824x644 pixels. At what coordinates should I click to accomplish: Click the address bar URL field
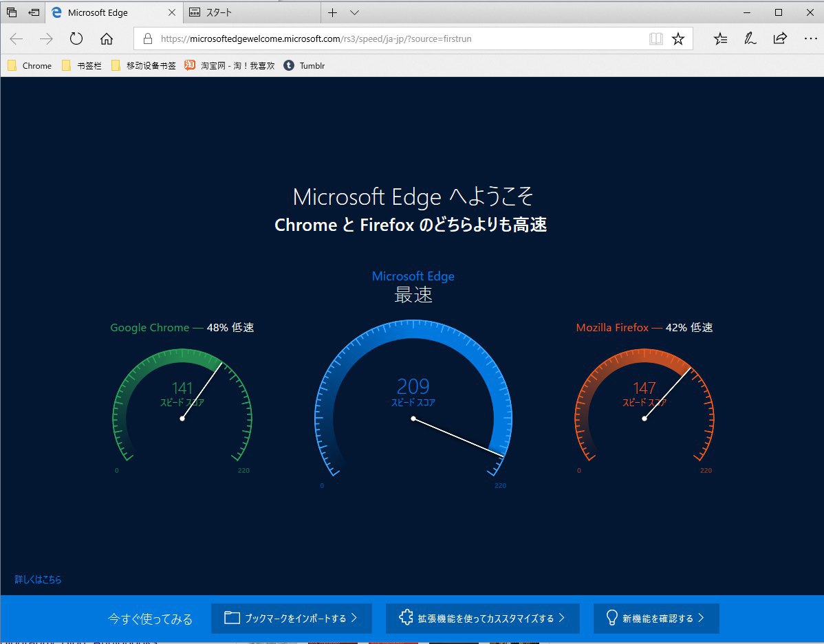pos(399,39)
